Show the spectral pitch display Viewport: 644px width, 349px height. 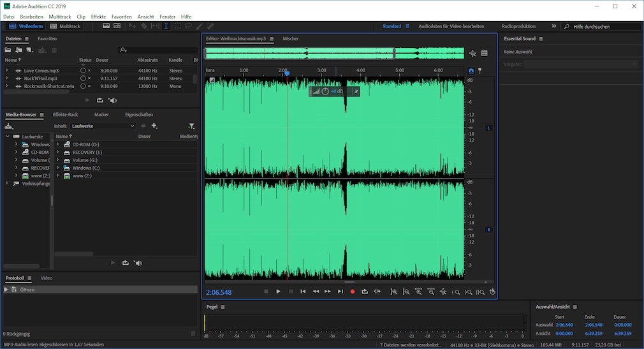click(117, 26)
